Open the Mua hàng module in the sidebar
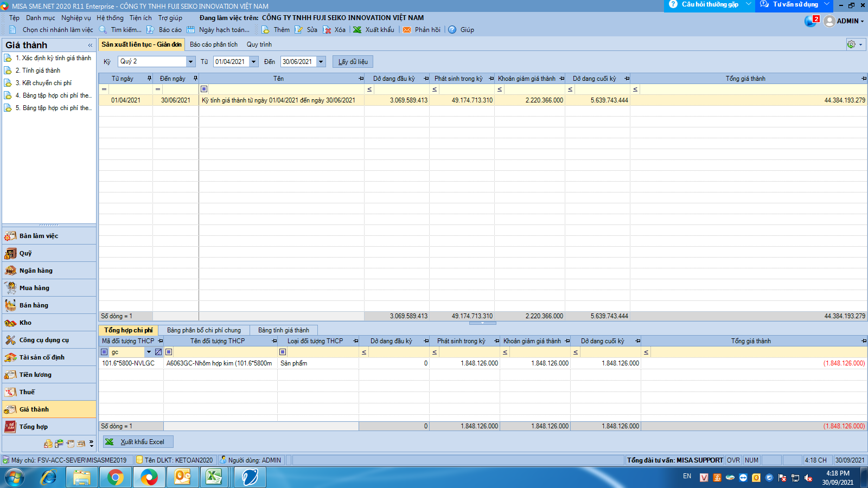868x488 pixels. (49, 288)
